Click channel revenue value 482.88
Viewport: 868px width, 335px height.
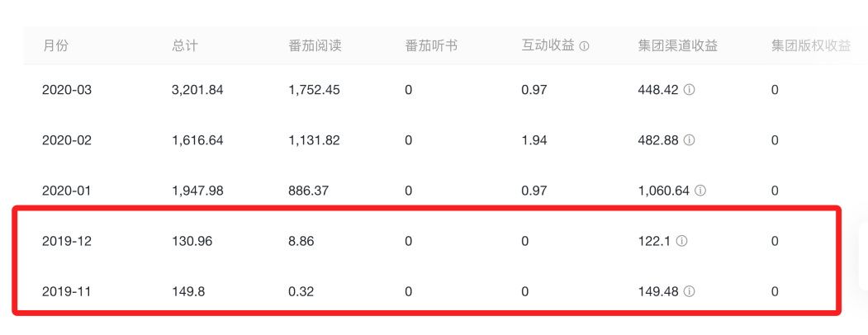pyautogui.click(x=658, y=140)
